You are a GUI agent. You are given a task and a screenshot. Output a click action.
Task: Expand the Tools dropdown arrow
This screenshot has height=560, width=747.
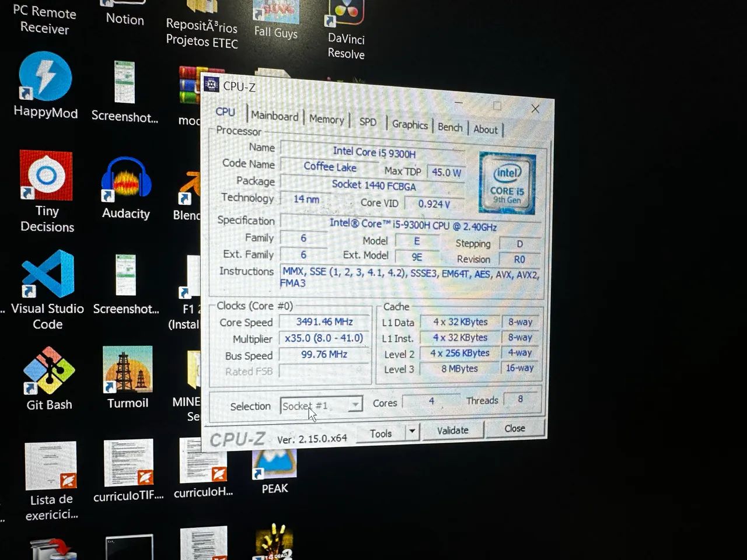pyautogui.click(x=412, y=432)
